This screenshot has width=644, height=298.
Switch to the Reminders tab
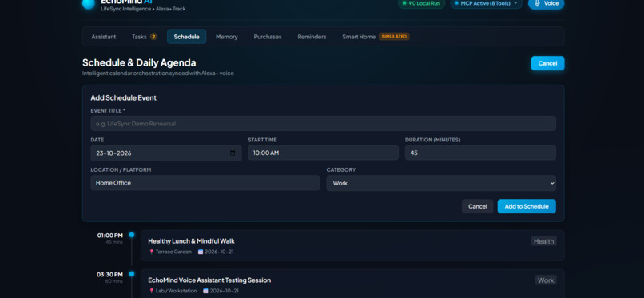click(x=312, y=37)
